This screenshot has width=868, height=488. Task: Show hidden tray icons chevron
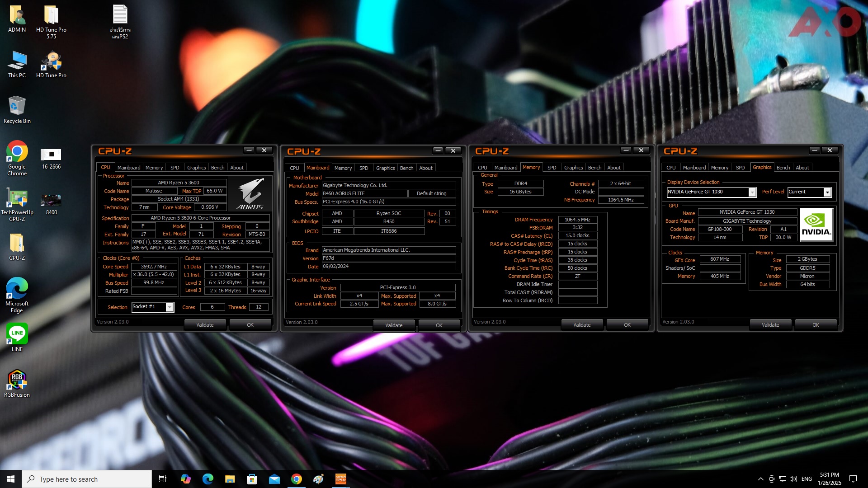click(x=760, y=479)
